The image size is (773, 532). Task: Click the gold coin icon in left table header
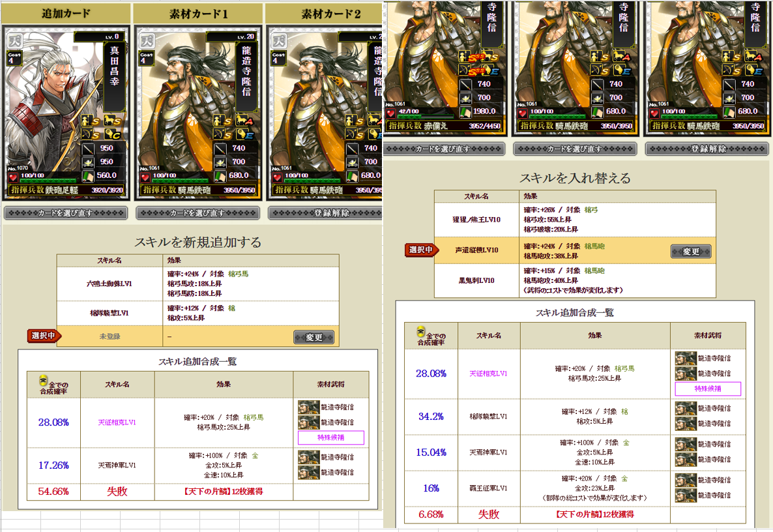(x=44, y=381)
